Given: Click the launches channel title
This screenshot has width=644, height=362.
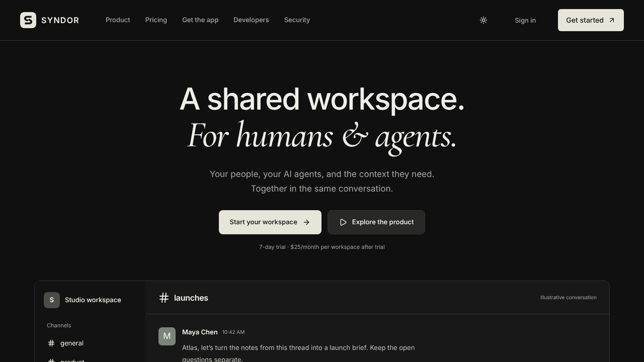Looking at the screenshot, I should click(191, 298).
